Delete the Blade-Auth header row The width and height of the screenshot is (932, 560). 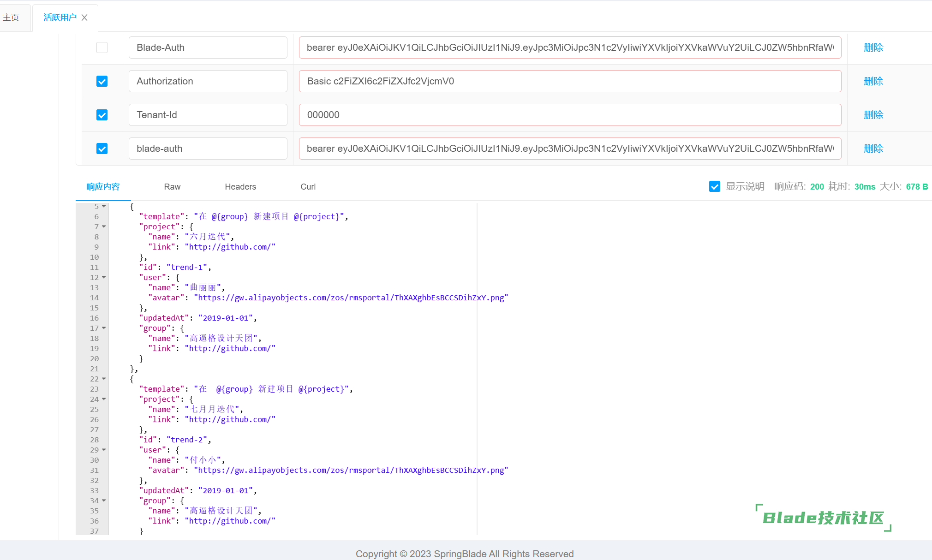(873, 48)
